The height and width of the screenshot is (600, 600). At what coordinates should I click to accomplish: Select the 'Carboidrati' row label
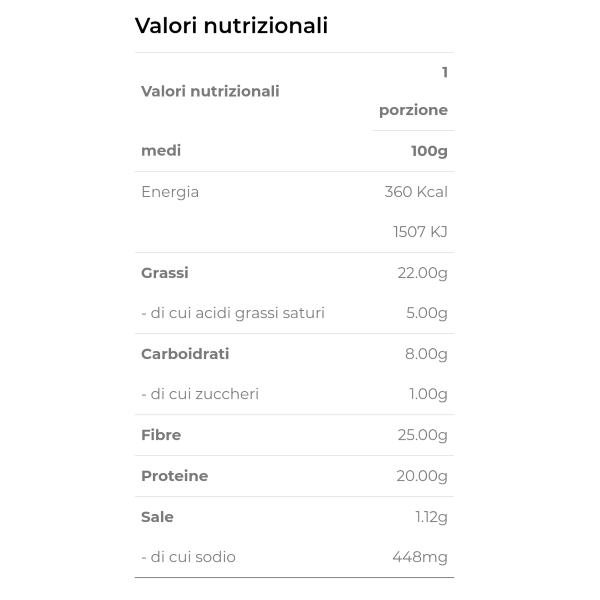coord(185,354)
